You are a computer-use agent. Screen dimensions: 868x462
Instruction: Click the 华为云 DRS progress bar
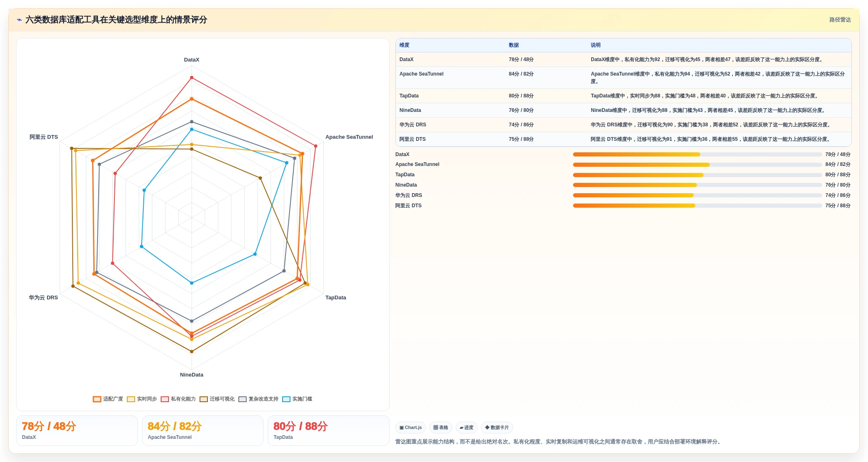[x=697, y=195]
